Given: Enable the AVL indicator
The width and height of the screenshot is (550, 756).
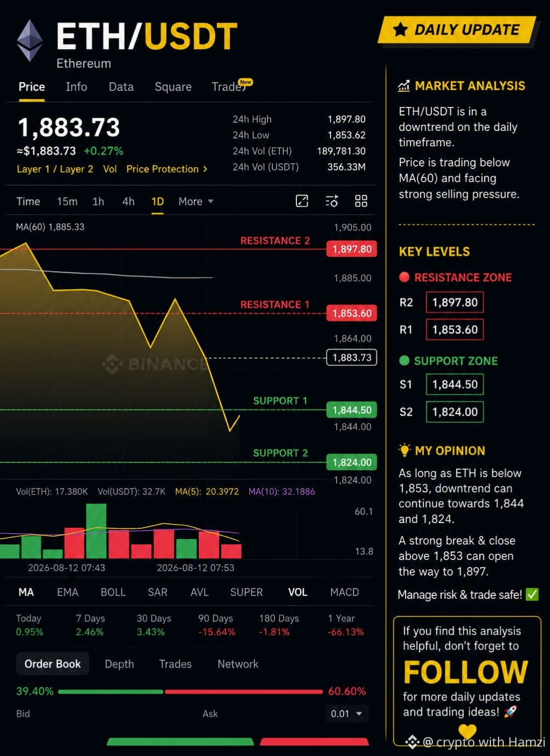Looking at the screenshot, I should coord(199,592).
